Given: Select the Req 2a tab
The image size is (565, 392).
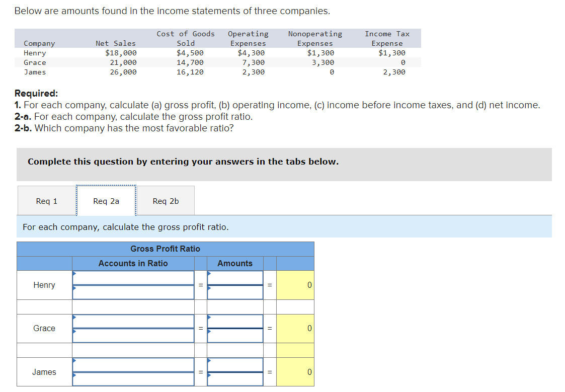Looking at the screenshot, I should click(x=106, y=200).
